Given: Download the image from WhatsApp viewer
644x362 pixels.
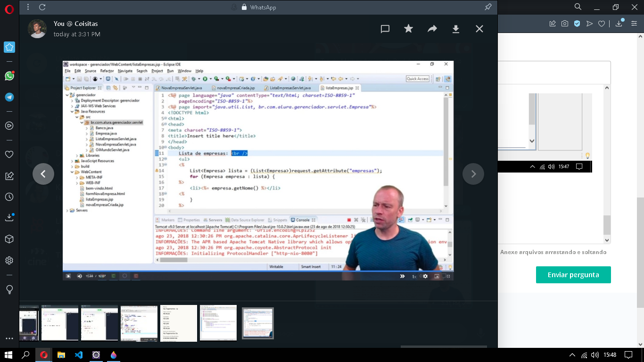Looking at the screenshot, I should coord(456,29).
